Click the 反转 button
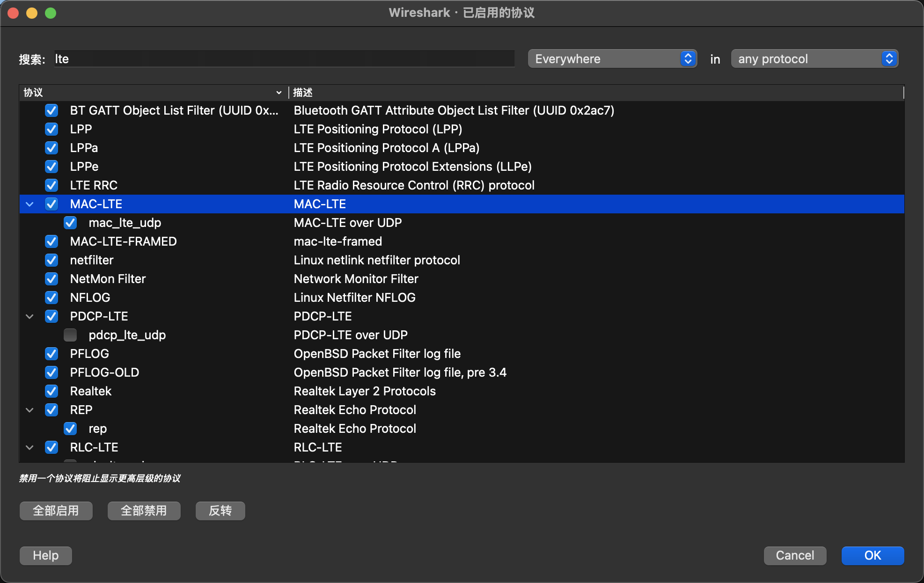Viewport: 924px width, 583px height. 220,510
